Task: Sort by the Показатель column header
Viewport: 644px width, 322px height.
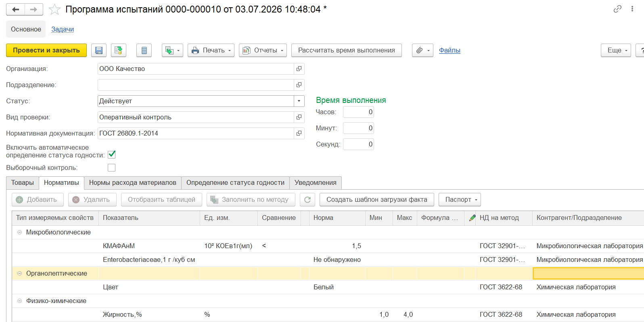Action: click(x=149, y=218)
